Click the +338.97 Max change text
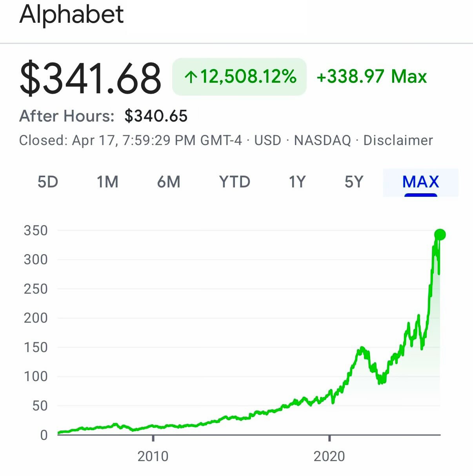473x476 pixels. pyautogui.click(x=371, y=76)
